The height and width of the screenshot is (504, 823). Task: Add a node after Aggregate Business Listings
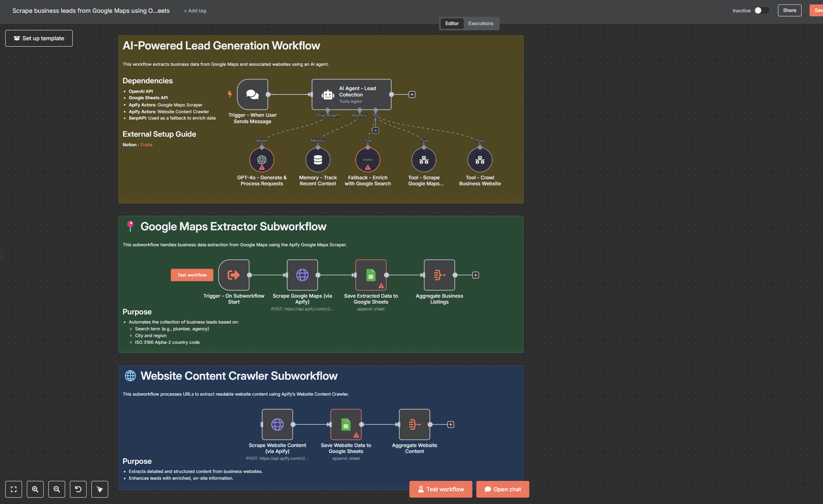(x=475, y=275)
